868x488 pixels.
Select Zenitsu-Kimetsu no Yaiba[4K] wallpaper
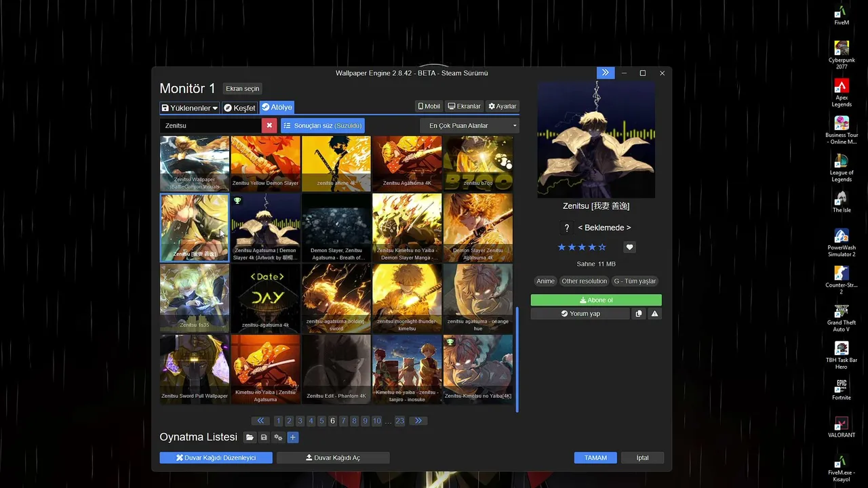[x=478, y=369]
